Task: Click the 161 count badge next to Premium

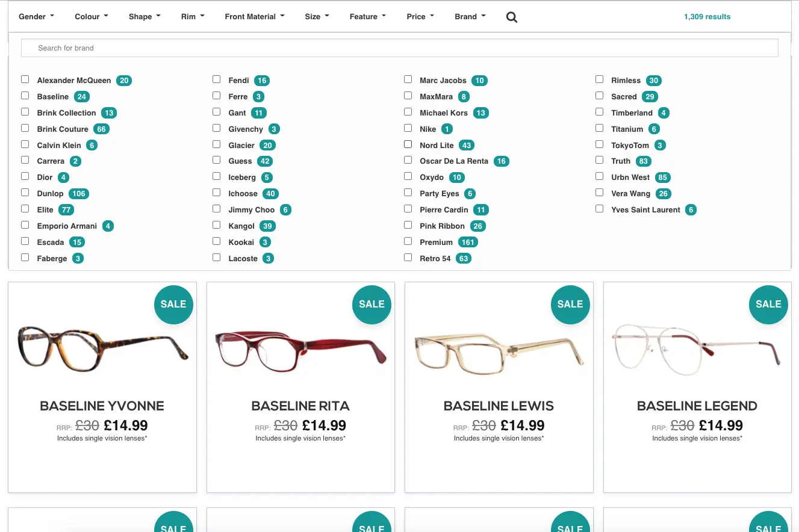Action: (x=468, y=243)
